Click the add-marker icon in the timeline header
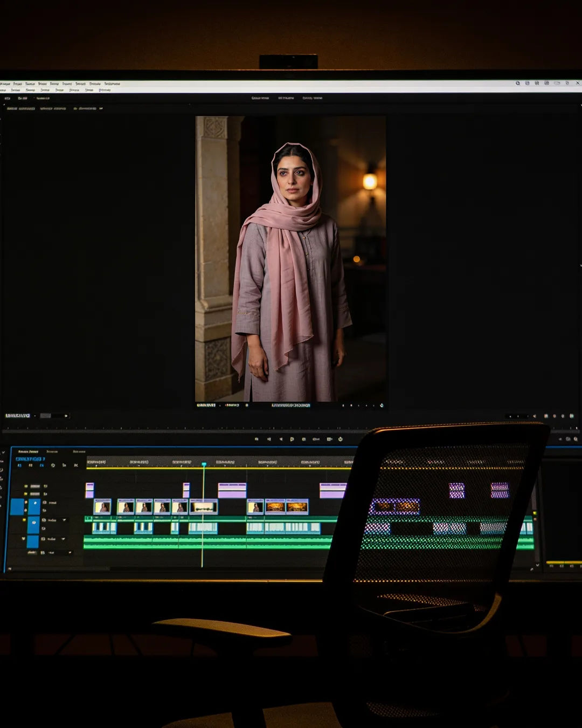The height and width of the screenshot is (728, 582). coord(53,465)
